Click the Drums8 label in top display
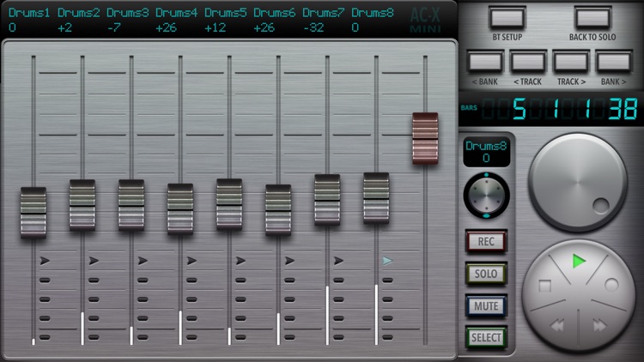This screenshot has height=362, width=644. pos(372,13)
